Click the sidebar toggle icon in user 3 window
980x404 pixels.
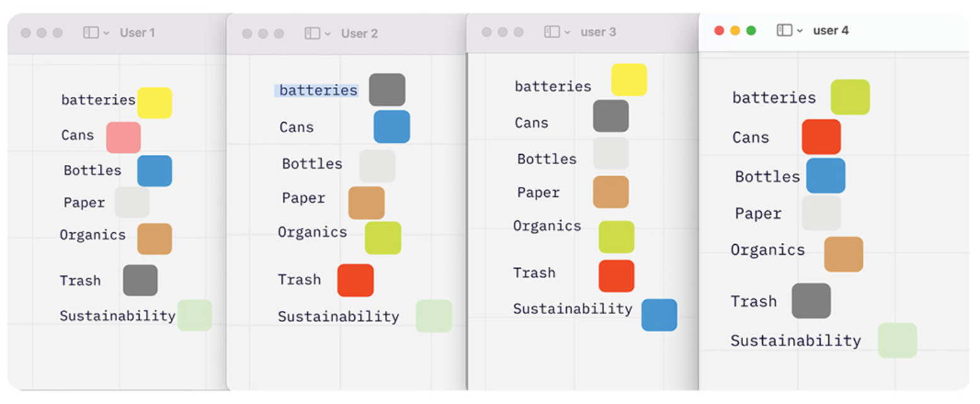[x=551, y=32]
